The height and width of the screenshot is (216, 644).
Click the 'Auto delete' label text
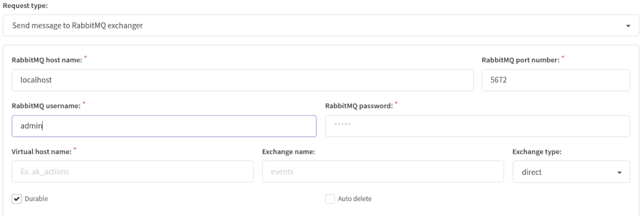point(354,199)
